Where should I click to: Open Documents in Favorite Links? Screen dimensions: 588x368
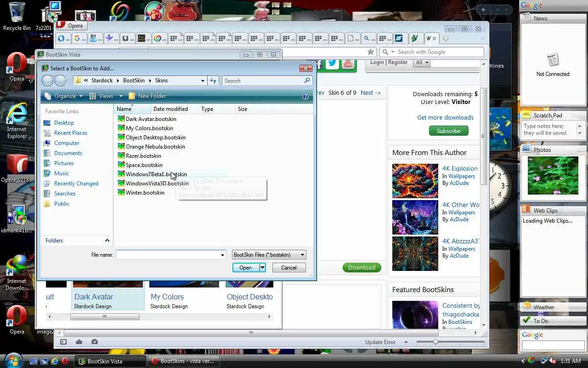[x=68, y=153]
